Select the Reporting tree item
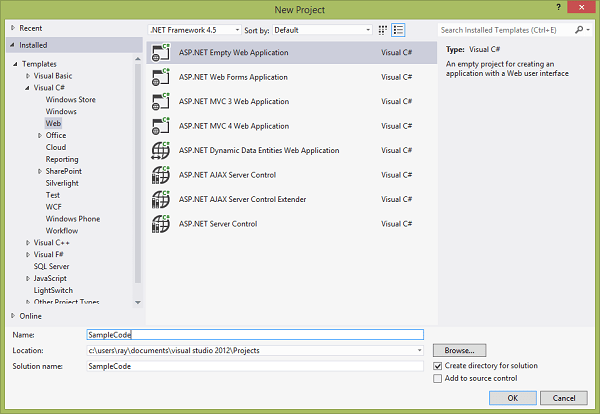The height and width of the screenshot is (414, 600). point(62,159)
